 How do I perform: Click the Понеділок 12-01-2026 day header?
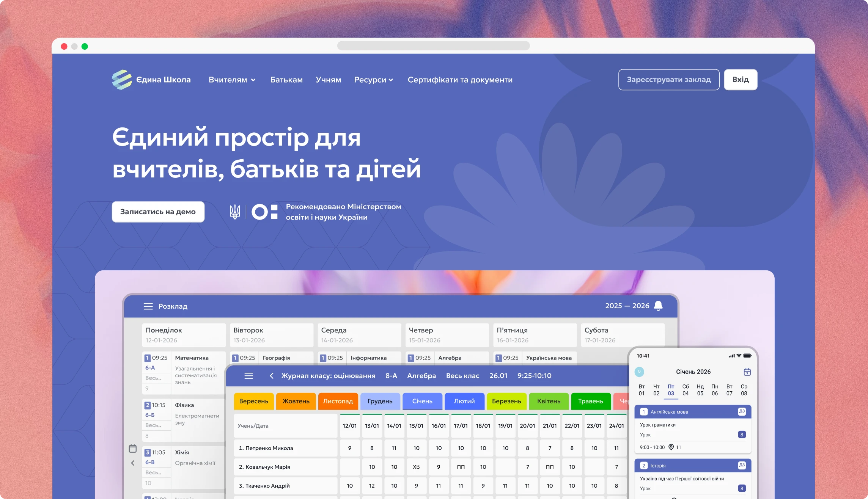click(x=184, y=335)
